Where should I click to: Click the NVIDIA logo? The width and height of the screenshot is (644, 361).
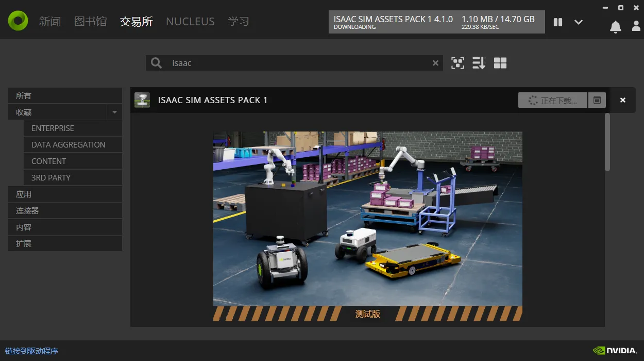(x=615, y=351)
